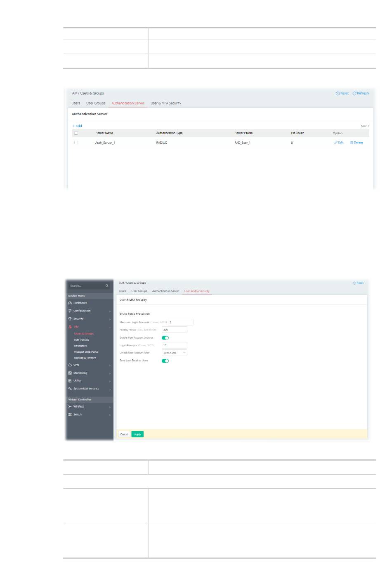Click Reset on the Authentication Server page
392x577 pixels.
[342, 93]
